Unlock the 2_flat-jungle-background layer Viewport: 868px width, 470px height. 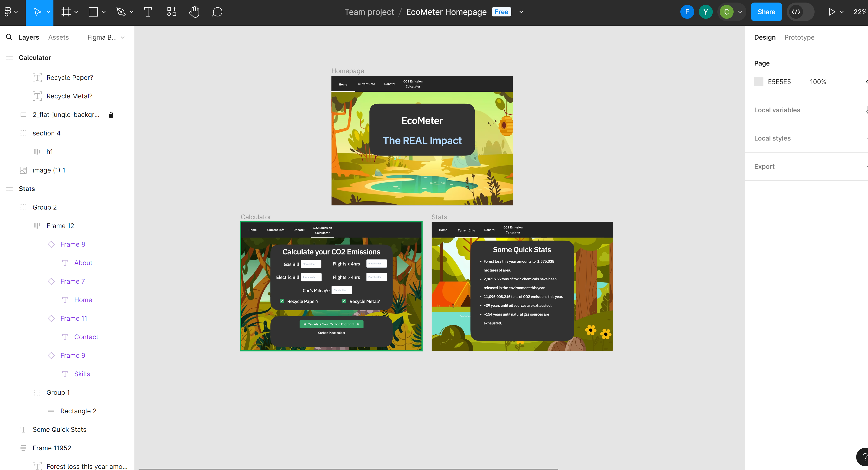(x=111, y=115)
